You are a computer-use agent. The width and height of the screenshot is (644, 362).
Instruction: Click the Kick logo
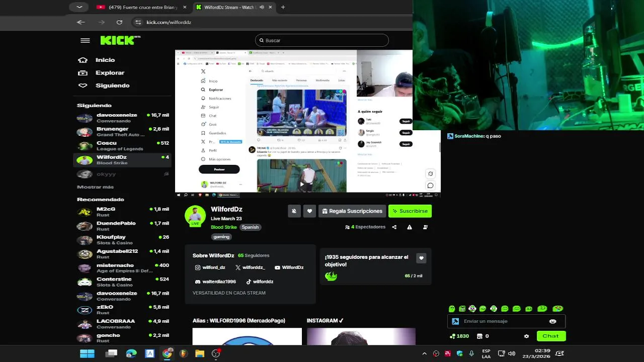120,40
